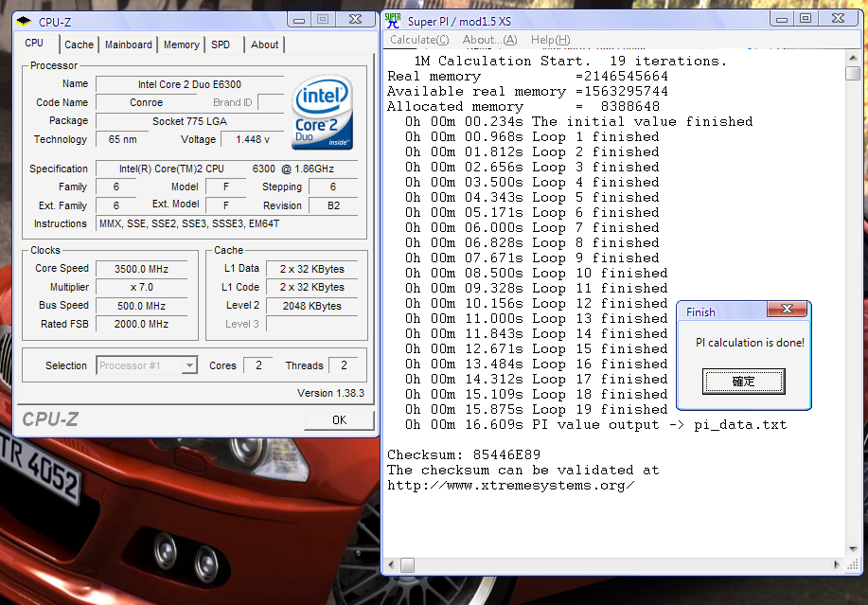Click the CPU-Z title bar icon
868x605 pixels.
tap(24, 22)
